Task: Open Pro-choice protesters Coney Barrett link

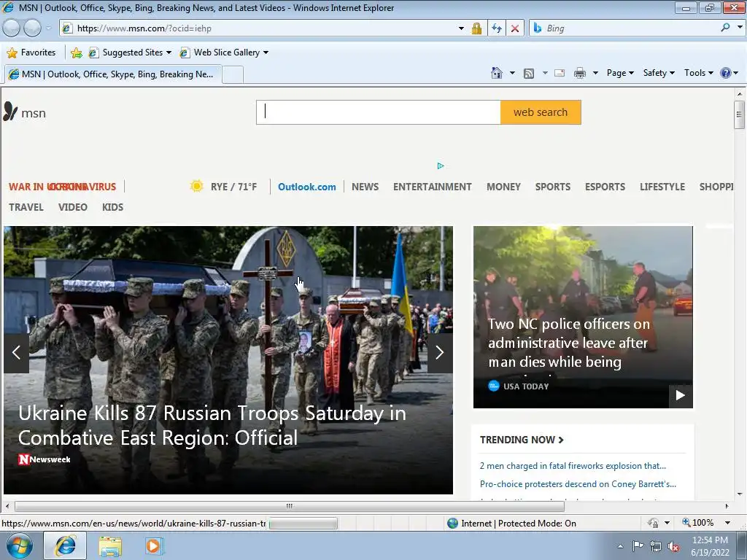Action: (x=578, y=484)
